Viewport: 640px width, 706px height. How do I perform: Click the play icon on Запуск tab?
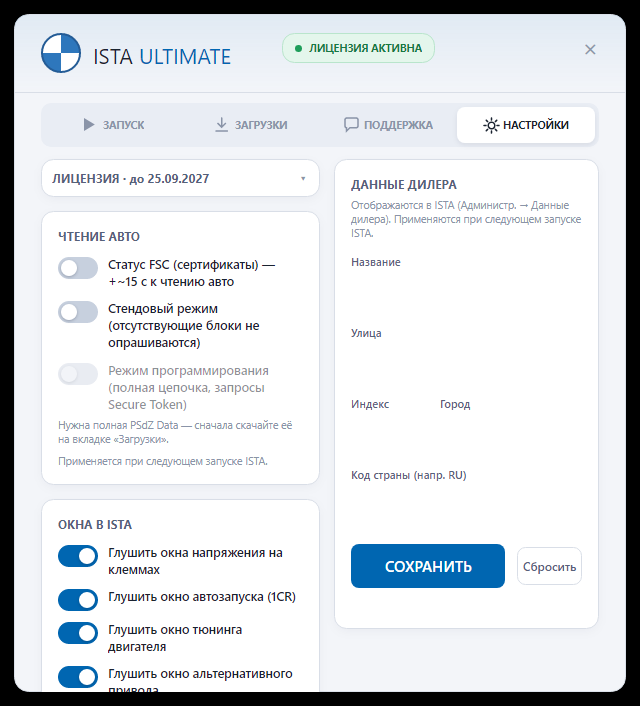[89, 125]
